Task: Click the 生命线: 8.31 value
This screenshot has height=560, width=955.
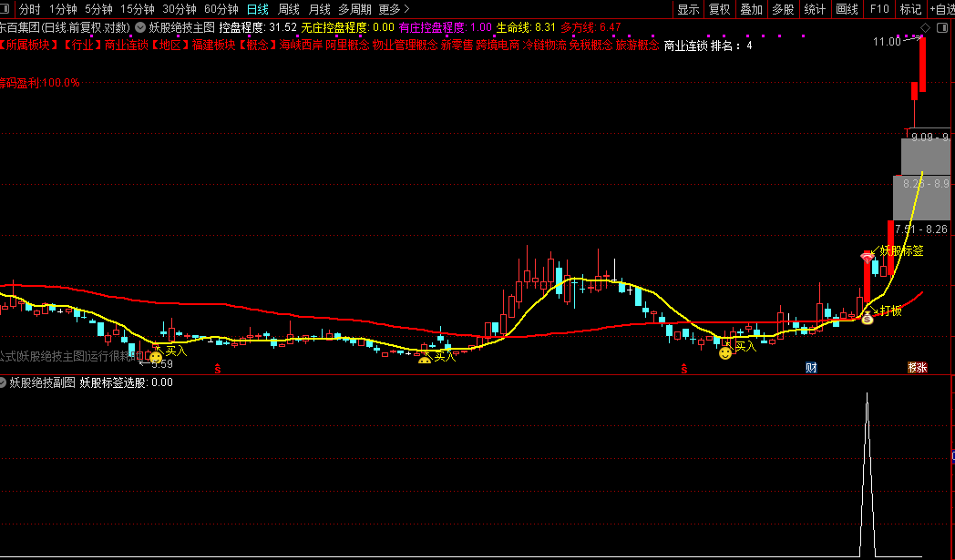Action: (x=526, y=27)
